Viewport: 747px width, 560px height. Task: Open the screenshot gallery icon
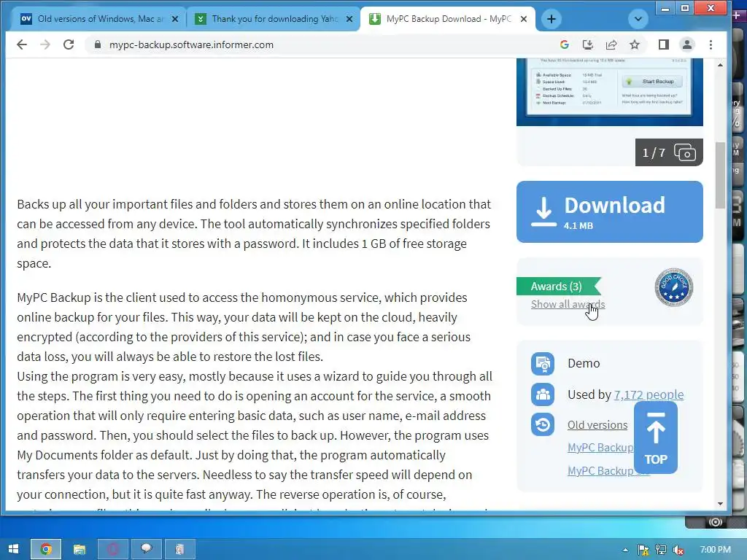[x=684, y=152]
